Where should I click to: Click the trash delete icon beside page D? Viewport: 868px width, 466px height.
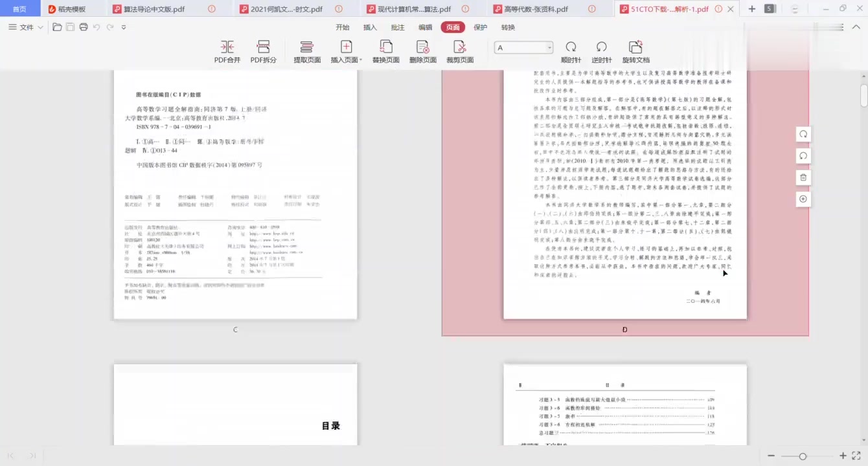803,177
